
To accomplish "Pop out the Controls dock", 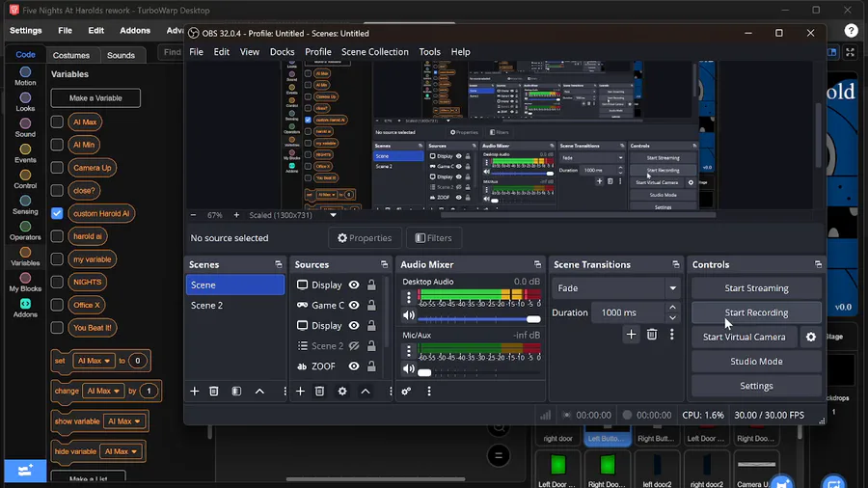I will pos(818,264).
